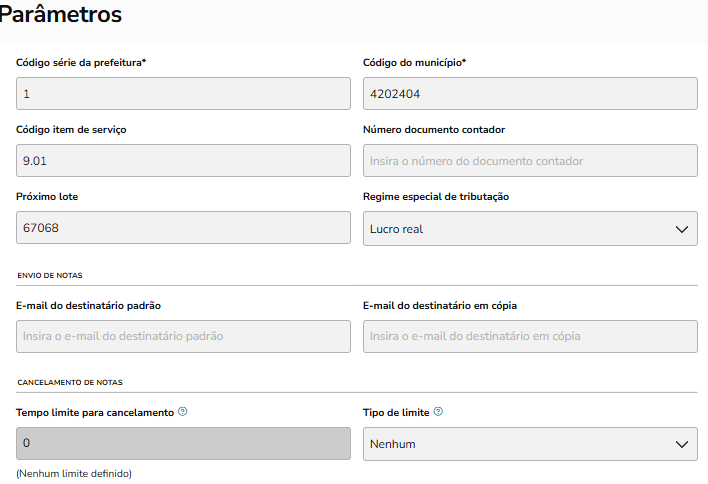Select the Código item de serviço input
The height and width of the screenshot is (484, 708).
183,161
